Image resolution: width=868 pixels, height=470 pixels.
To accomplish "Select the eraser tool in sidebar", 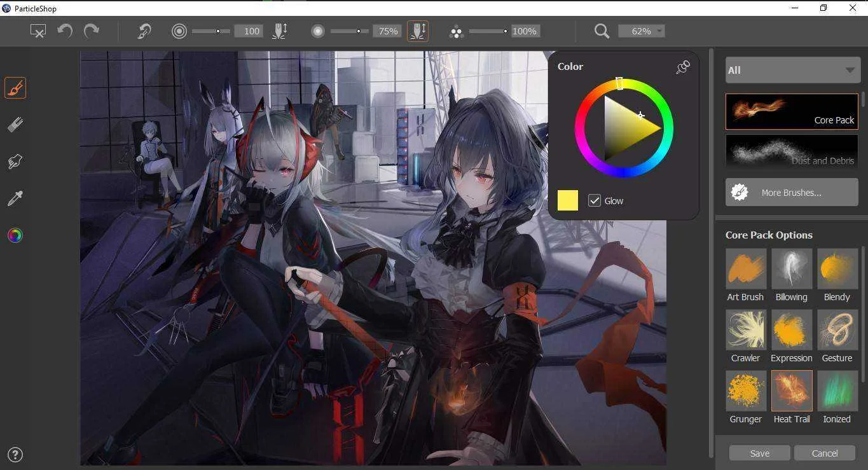I will (15, 125).
